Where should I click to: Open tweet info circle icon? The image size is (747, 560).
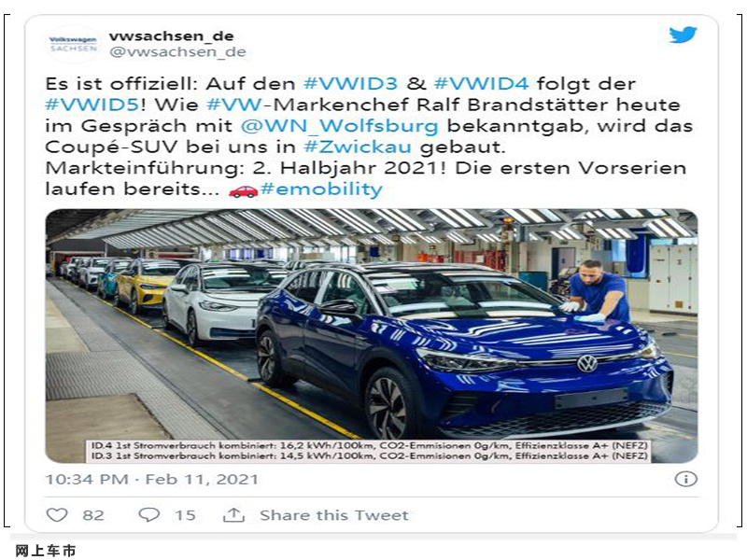click(x=685, y=479)
